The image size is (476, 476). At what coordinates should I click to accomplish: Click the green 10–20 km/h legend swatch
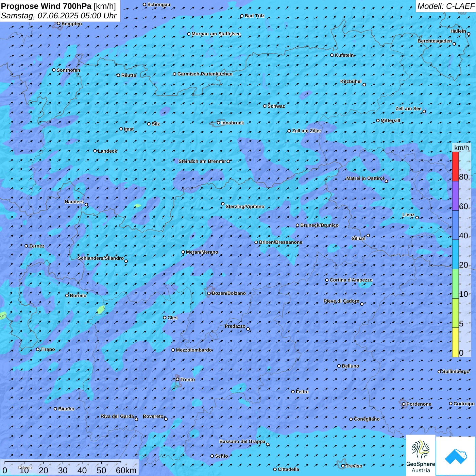point(455,284)
